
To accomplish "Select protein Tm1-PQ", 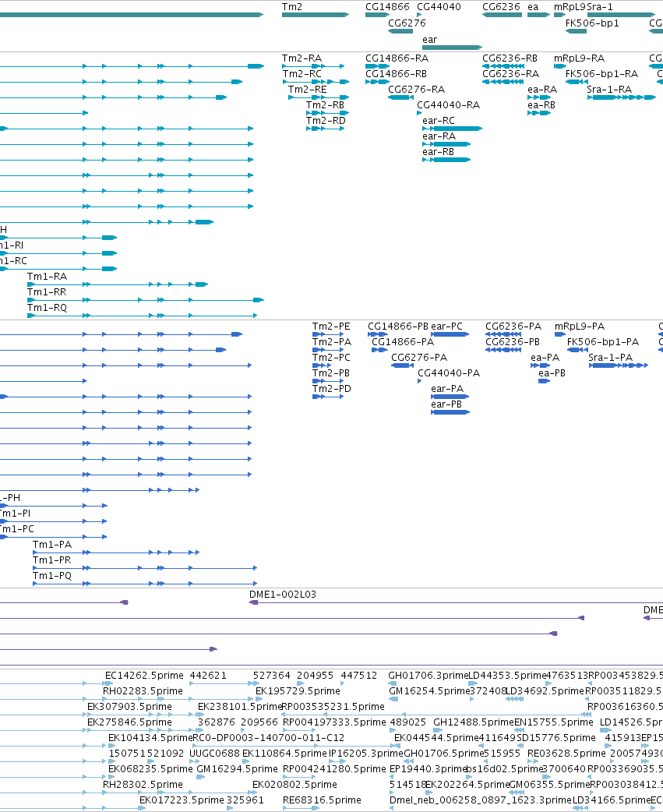I will [145, 584].
